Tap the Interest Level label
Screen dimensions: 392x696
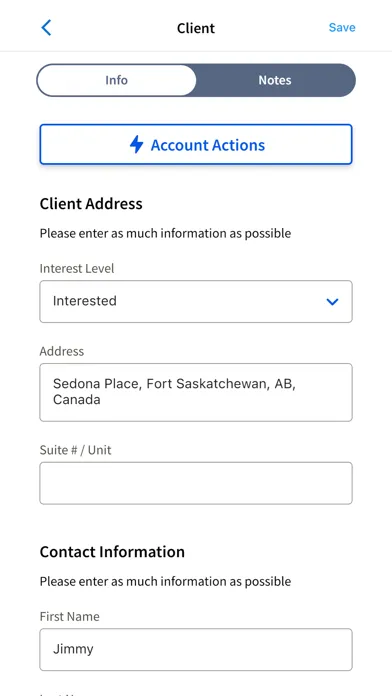coord(77,269)
